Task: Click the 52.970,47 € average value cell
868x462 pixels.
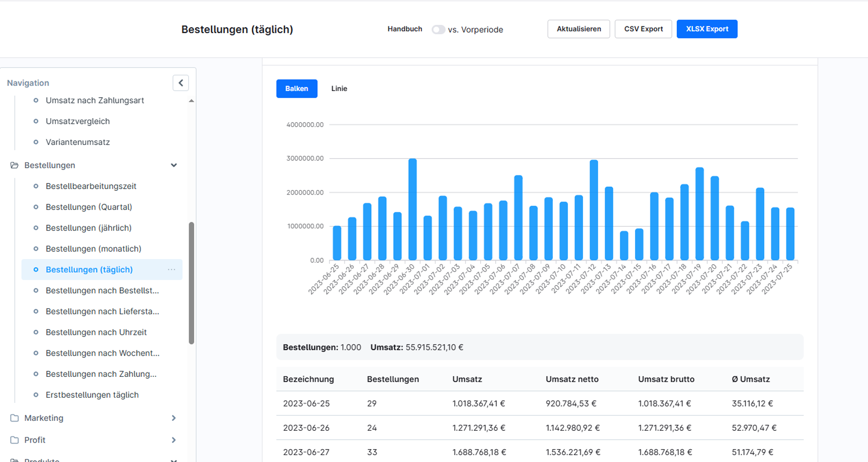Action: click(754, 428)
